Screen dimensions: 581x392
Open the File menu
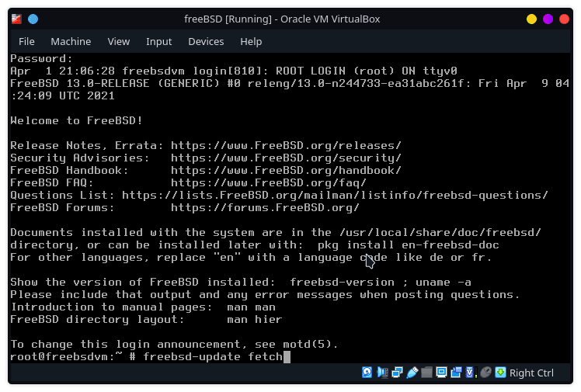[x=26, y=41]
